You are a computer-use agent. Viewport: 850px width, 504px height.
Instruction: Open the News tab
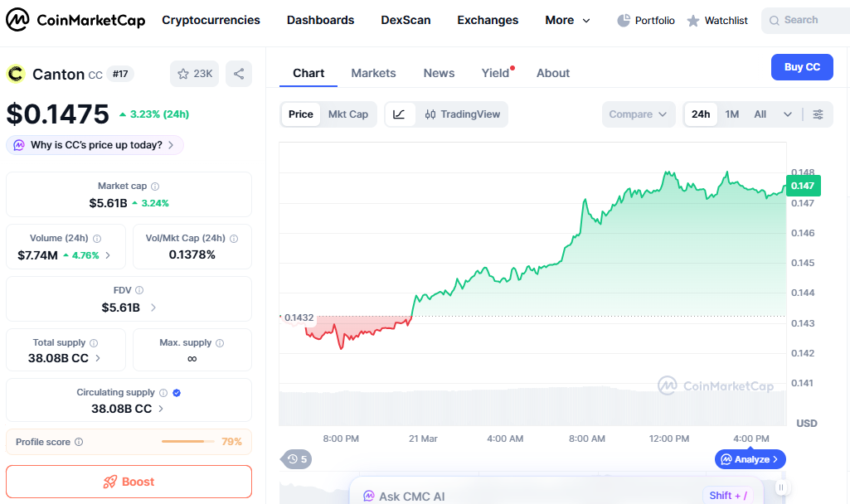439,73
